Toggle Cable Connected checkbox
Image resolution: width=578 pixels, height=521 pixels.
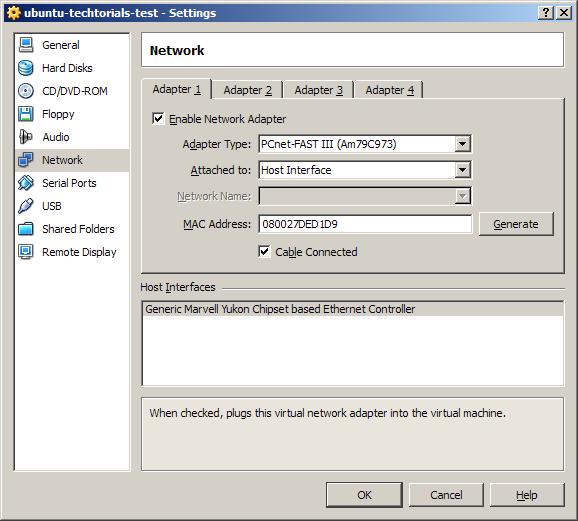pyautogui.click(x=264, y=251)
